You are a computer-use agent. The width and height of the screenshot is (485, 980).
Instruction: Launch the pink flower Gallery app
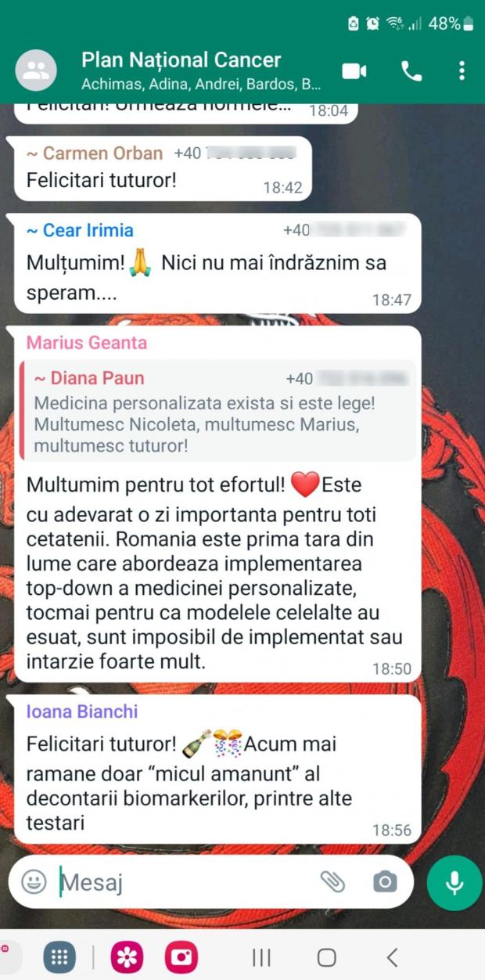pos(127,957)
